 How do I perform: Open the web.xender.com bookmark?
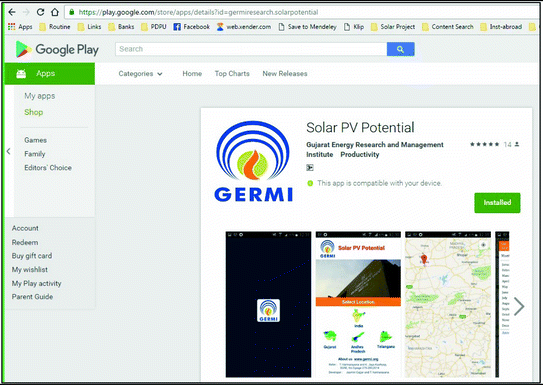pos(244,27)
